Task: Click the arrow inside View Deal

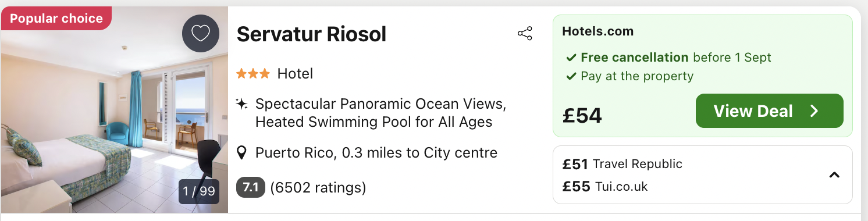Action: [814, 111]
